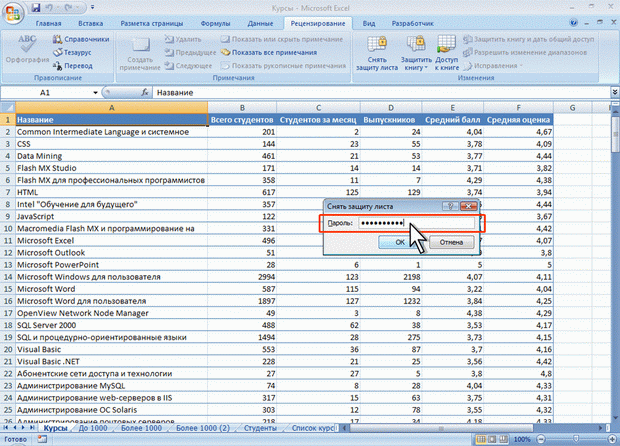Screen dimensions: 620x446
Task: Zoom in with plus button
Action: tap(613, 439)
